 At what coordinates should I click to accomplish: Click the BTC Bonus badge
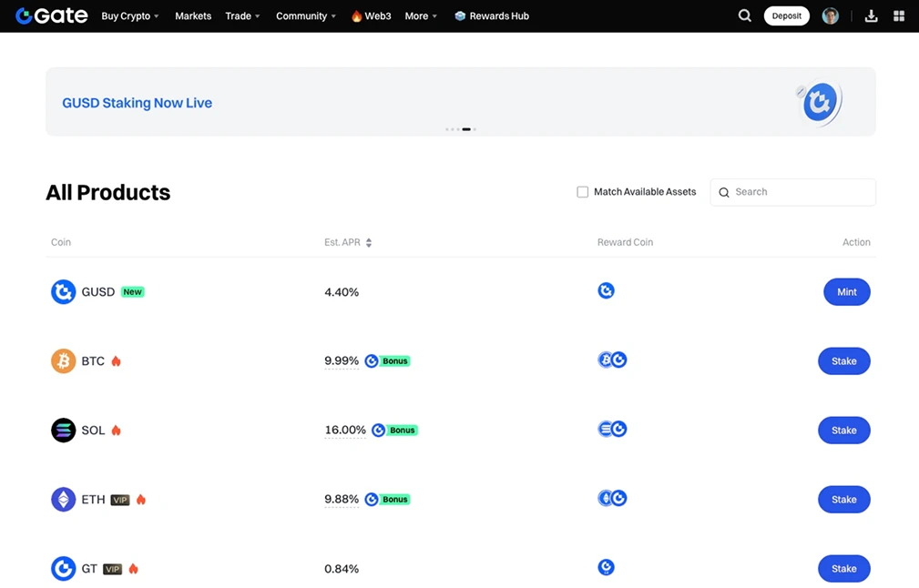tap(395, 360)
